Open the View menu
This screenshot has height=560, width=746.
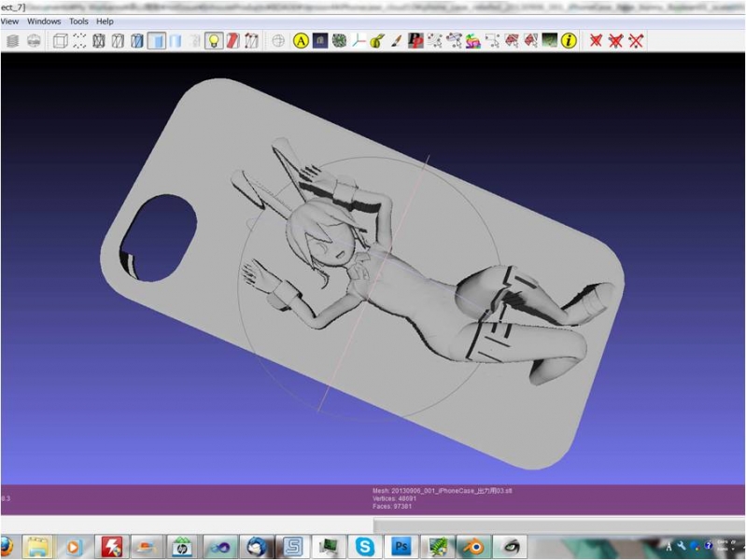pyautogui.click(x=9, y=21)
